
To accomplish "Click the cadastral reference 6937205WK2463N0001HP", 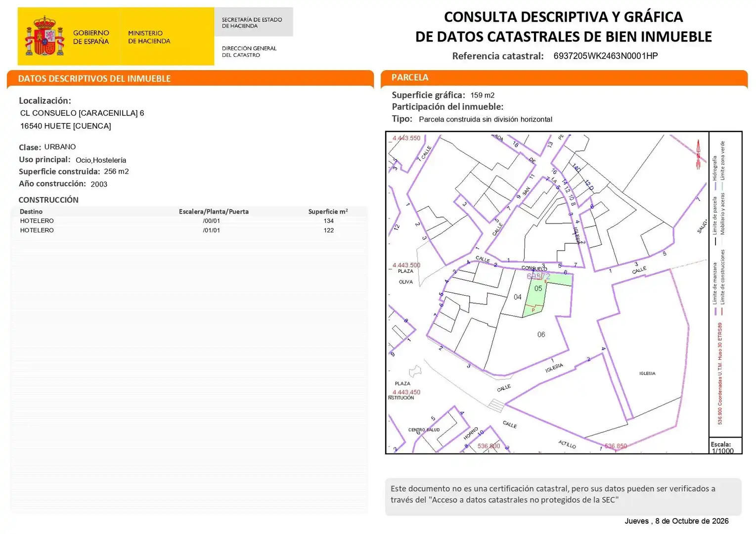I will click(606, 56).
